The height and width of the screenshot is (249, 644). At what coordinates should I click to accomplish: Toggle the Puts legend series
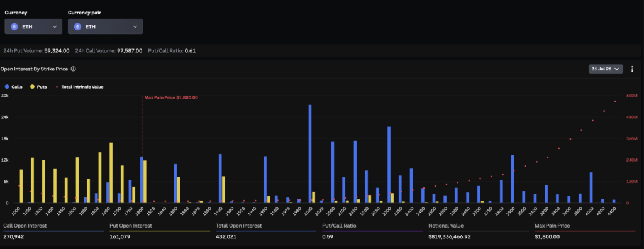38,87
